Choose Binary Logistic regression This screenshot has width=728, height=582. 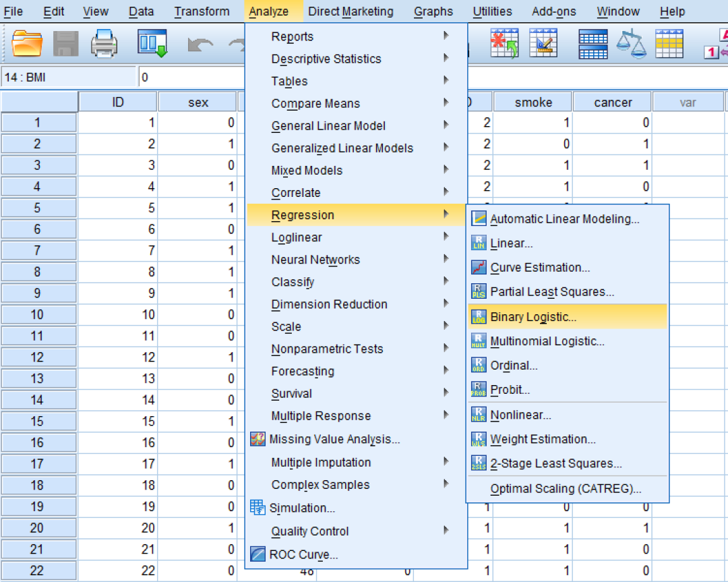(568, 317)
